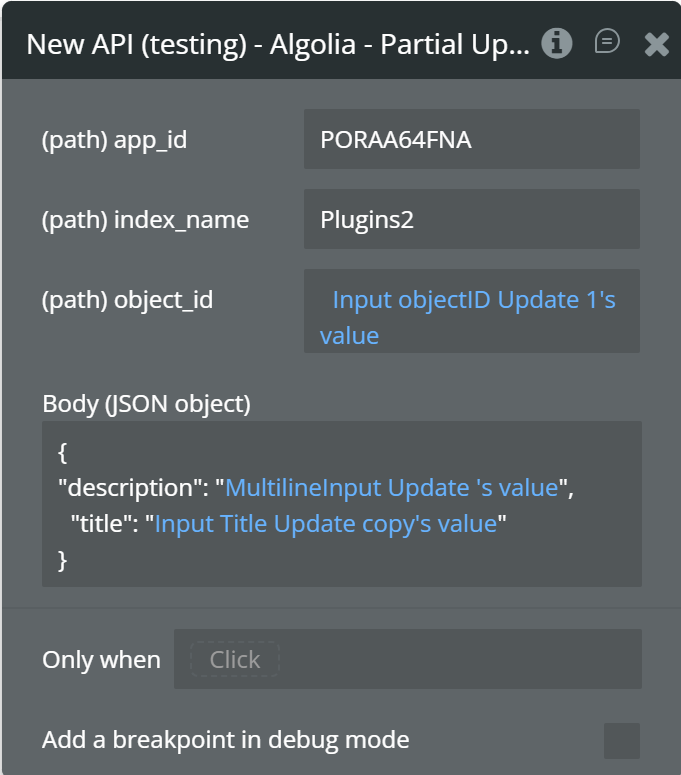Click the "Body (JSON object)" label

tap(146, 403)
